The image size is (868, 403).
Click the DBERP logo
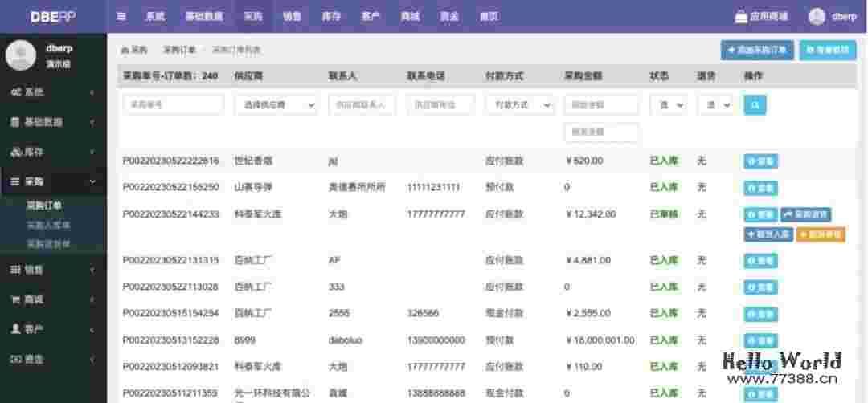(53, 17)
